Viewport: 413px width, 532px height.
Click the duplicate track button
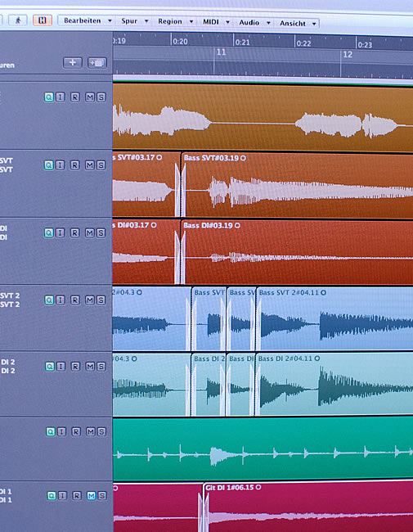(97, 63)
